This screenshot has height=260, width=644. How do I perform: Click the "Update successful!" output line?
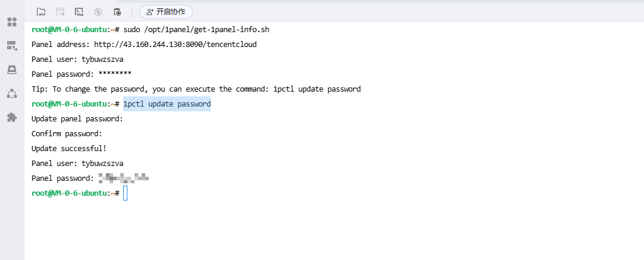69,149
